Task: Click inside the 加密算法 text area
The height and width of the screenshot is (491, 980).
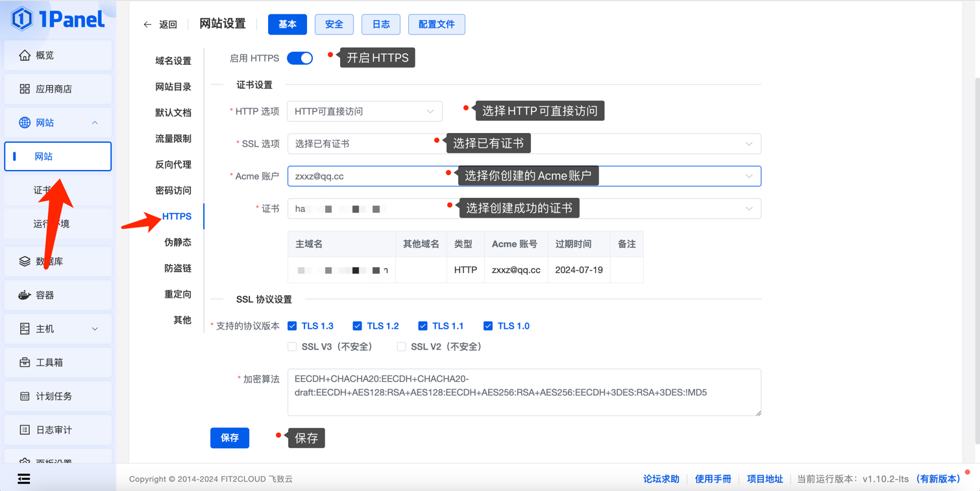Action: tap(523, 392)
